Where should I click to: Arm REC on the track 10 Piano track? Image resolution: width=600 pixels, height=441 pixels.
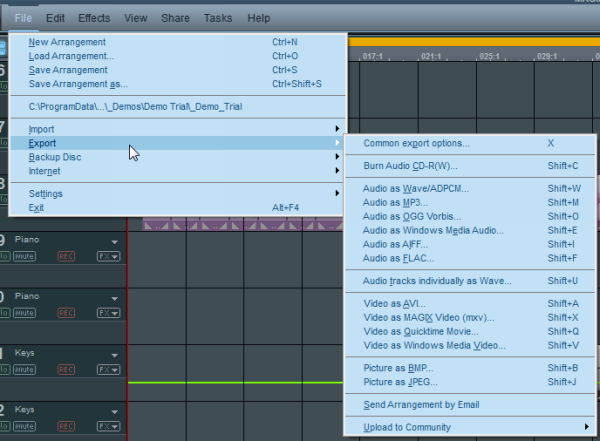pos(67,313)
